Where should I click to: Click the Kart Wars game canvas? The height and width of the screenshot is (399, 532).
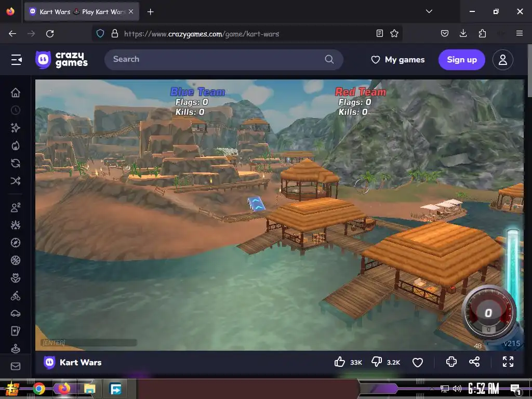pos(280,215)
